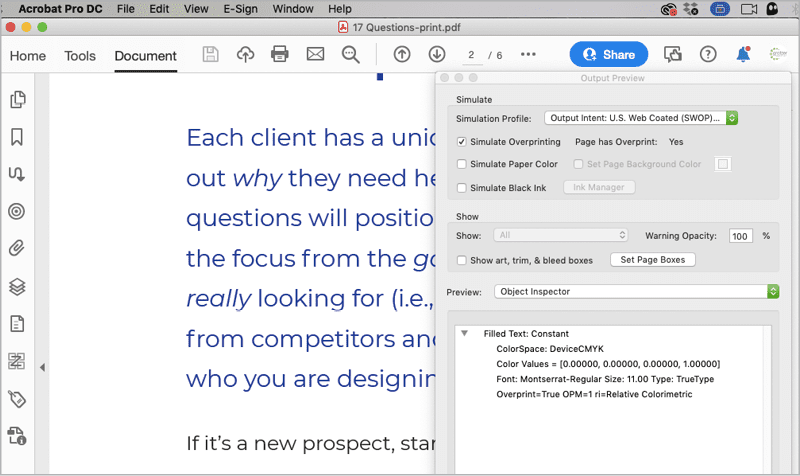800x476 pixels.
Task: Open the Simulation Profile dropdown
Action: coord(641,118)
